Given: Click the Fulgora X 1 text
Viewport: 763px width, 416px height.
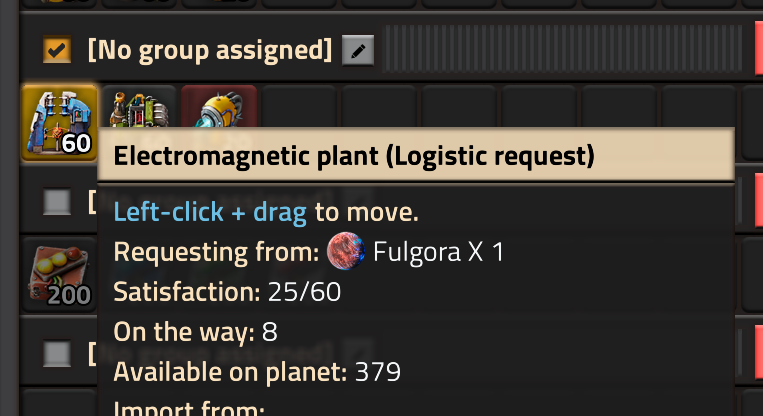Looking at the screenshot, I should pyautogui.click(x=438, y=252).
